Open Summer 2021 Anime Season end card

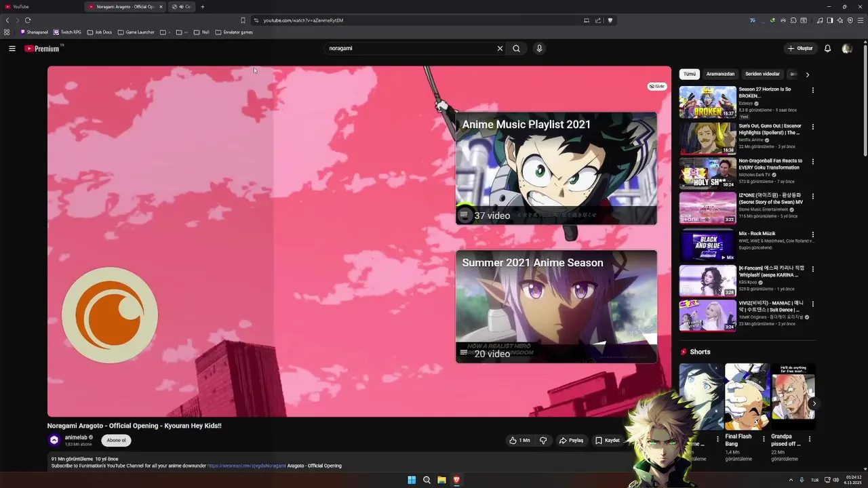(556, 306)
